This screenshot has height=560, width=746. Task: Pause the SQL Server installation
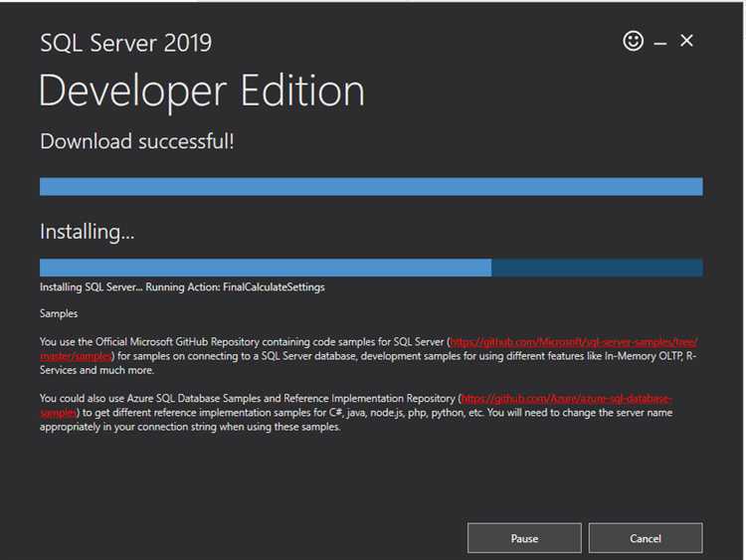524,538
